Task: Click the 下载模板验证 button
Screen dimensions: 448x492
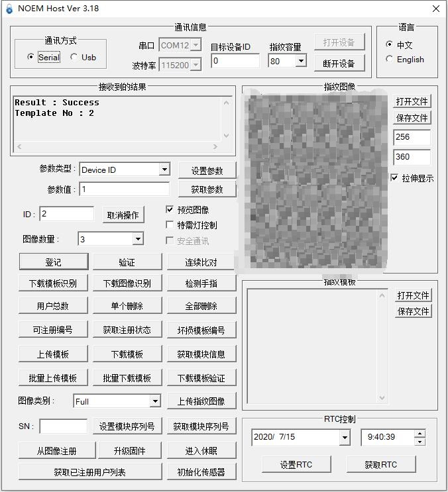Action: coord(201,378)
